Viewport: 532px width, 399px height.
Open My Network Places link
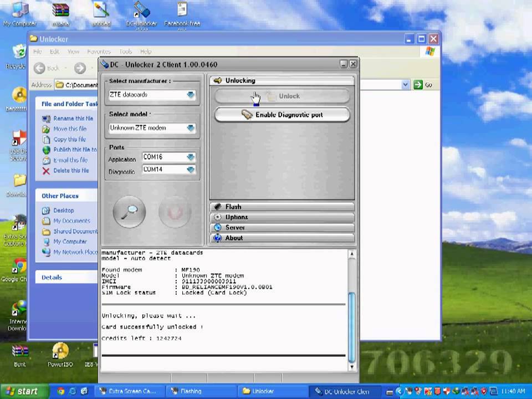75,253
